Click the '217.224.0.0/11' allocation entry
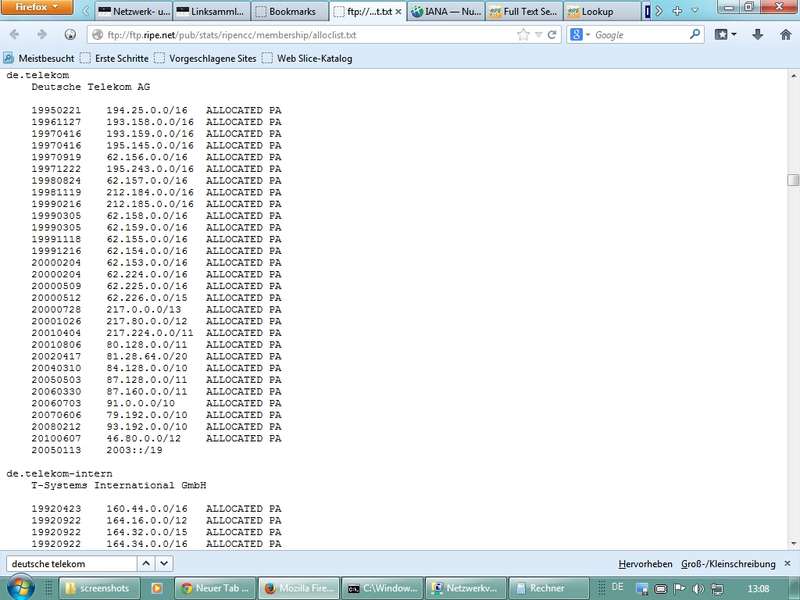 (150, 333)
